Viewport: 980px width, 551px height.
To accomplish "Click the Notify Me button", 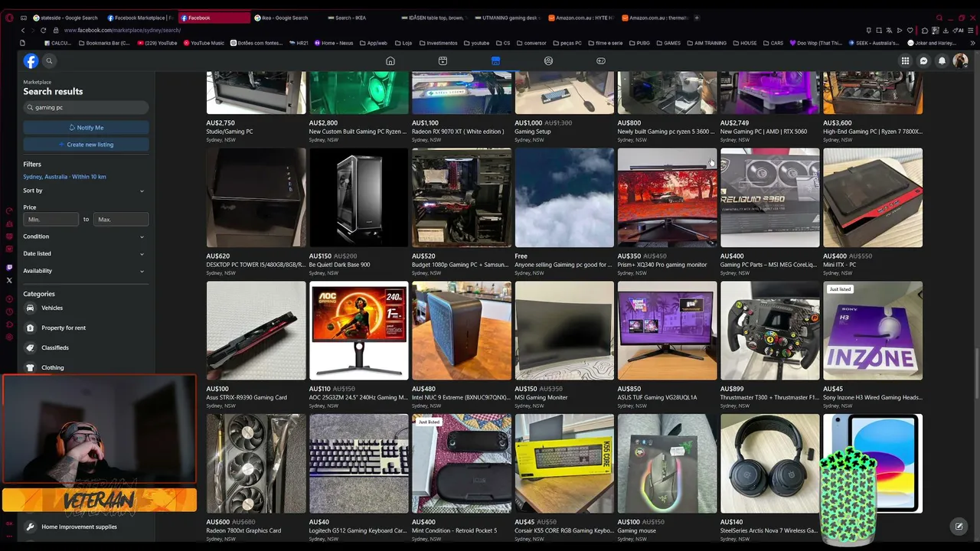I will (86, 128).
